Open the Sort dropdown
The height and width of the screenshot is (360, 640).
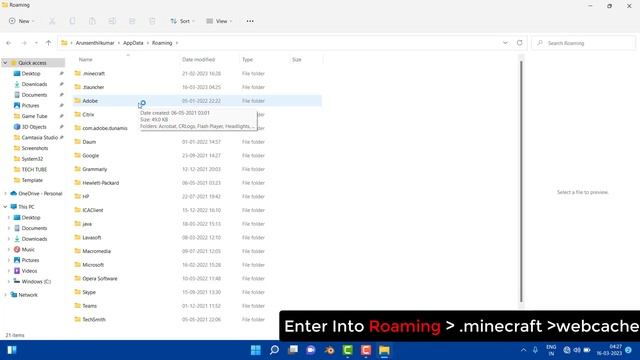[x=182, y=21]
